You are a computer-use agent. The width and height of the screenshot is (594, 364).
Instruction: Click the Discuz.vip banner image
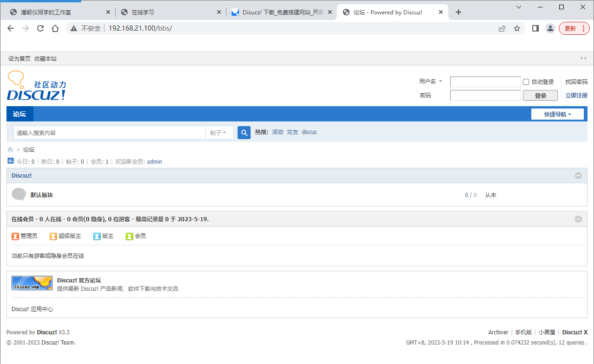point(32,283)
